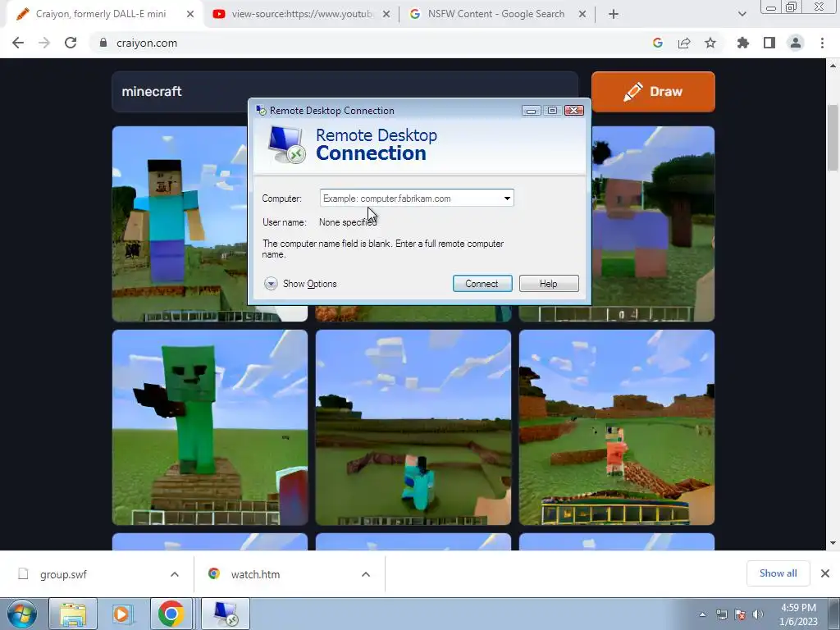Share this page via share icon
Screen dimensions: 840x630
tap(684, 43)
